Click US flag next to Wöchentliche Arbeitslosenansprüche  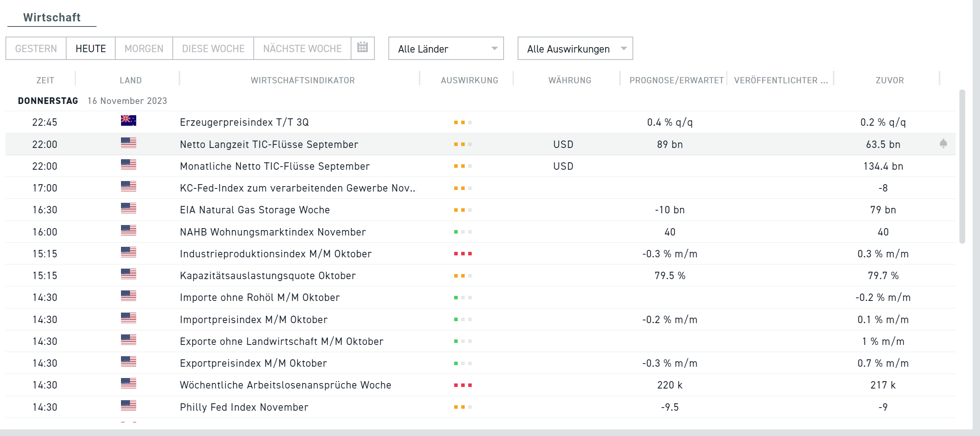tap(128, 385)
